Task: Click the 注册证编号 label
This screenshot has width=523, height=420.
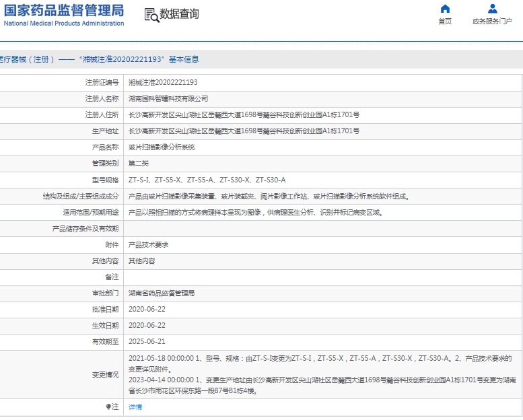Action: coord(102,82)
